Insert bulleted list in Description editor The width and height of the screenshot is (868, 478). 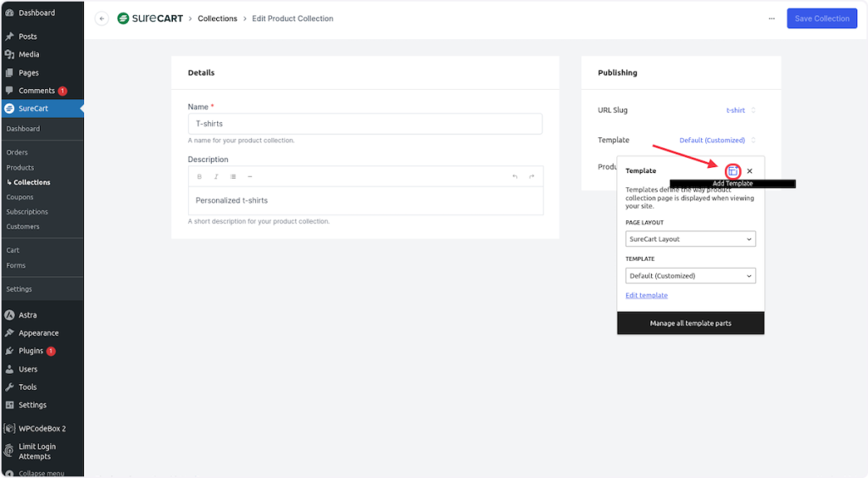[x=233, y=176]
